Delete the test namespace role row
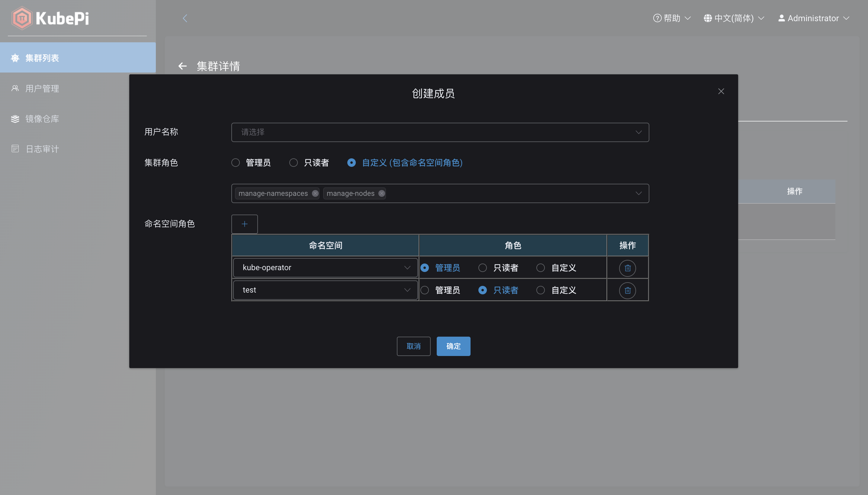Screen dimensions: 868x495 (x=627, y=290)
